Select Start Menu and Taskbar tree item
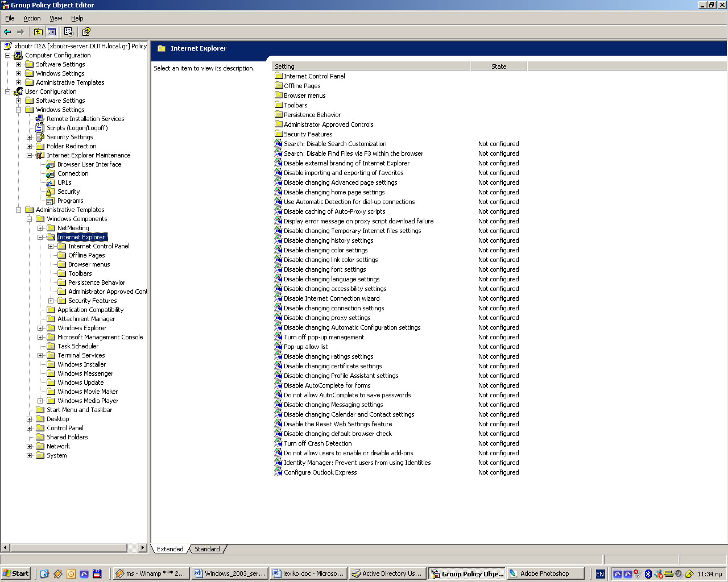Screen dimensions: 728x582 point(79,410)
